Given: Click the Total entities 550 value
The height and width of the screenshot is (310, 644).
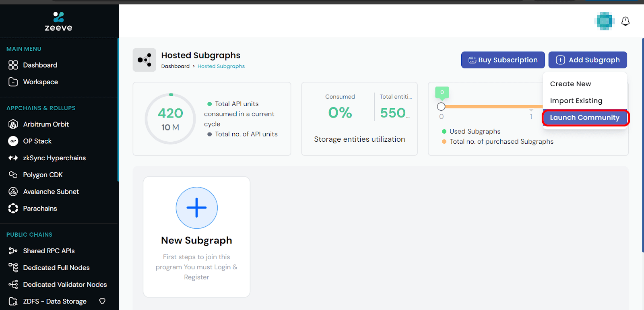Looking at the screenshot, I should click(395, 113).
